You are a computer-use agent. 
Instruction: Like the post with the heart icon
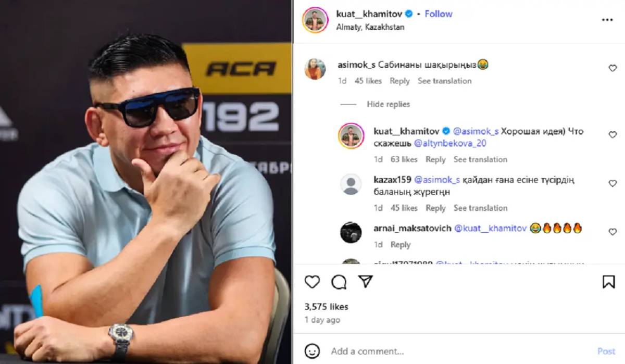(312, 282)
